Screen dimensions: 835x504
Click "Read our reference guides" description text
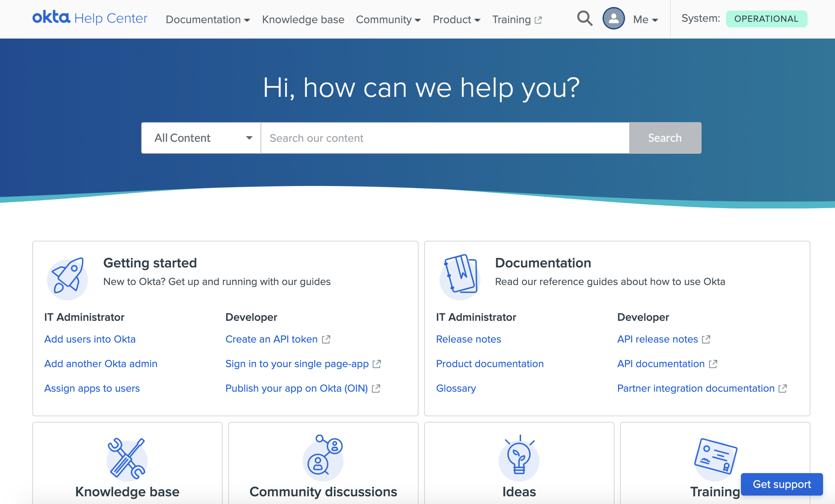click(610, 282)
